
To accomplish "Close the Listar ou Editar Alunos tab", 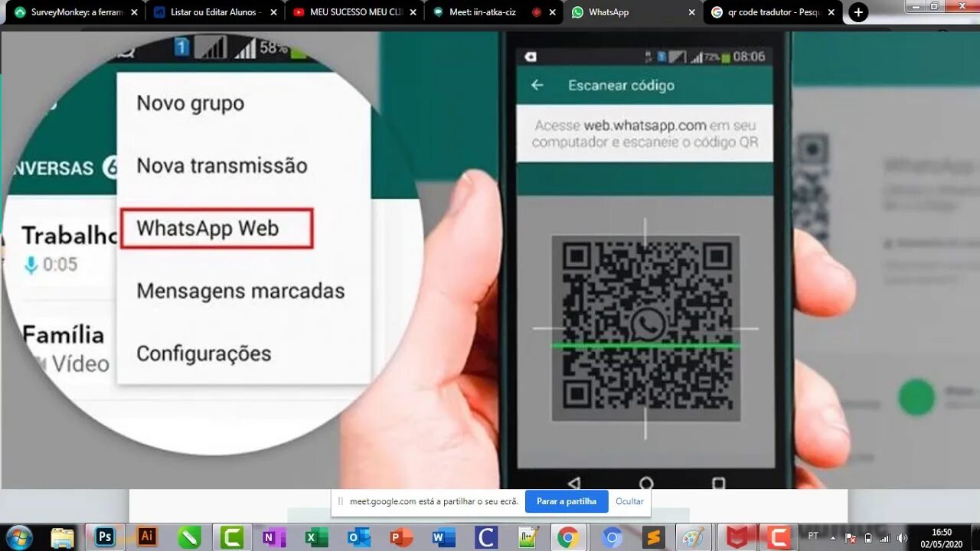I will point(273,12).
